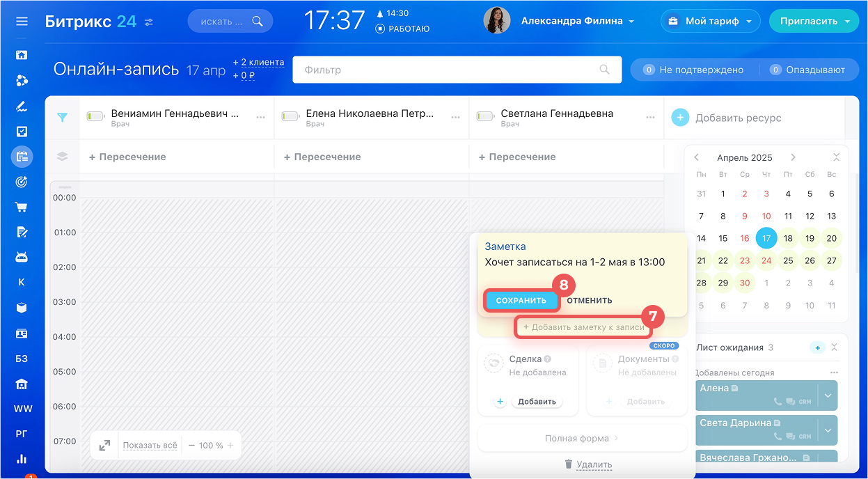Screen dimensions: 868x479
Task: Click the plus icon in waiting list
Action: coord(818,347)
